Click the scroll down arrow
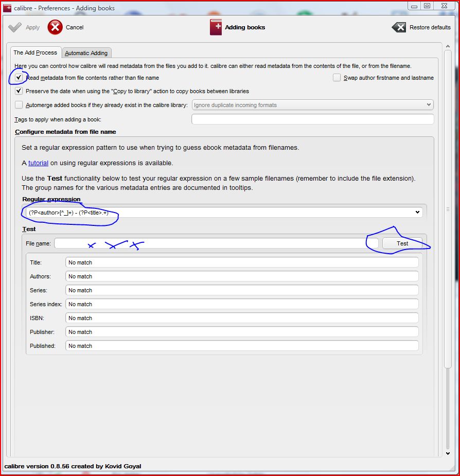This screenshot has width=460, height=476. coord(448,453)
